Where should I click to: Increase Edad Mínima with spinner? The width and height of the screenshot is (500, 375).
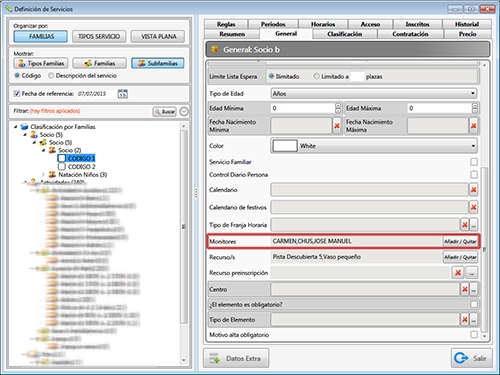(x=338, y=105)
